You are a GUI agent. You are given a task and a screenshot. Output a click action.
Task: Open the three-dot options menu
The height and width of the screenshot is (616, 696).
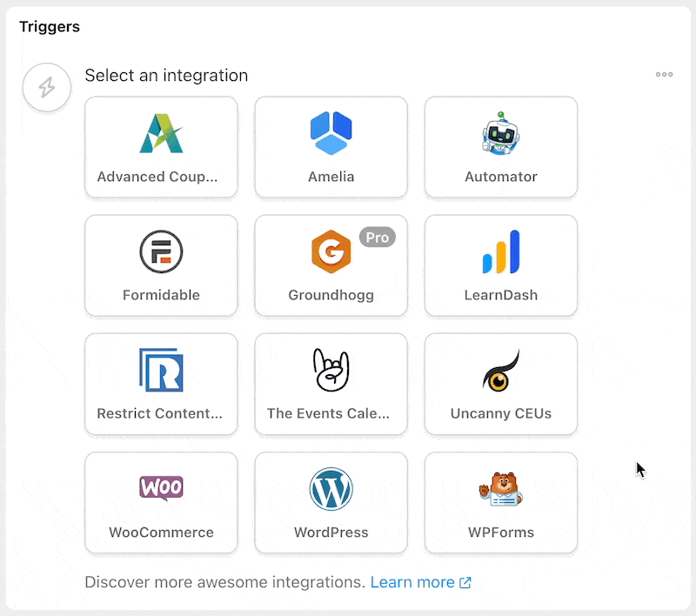point(664,75)
